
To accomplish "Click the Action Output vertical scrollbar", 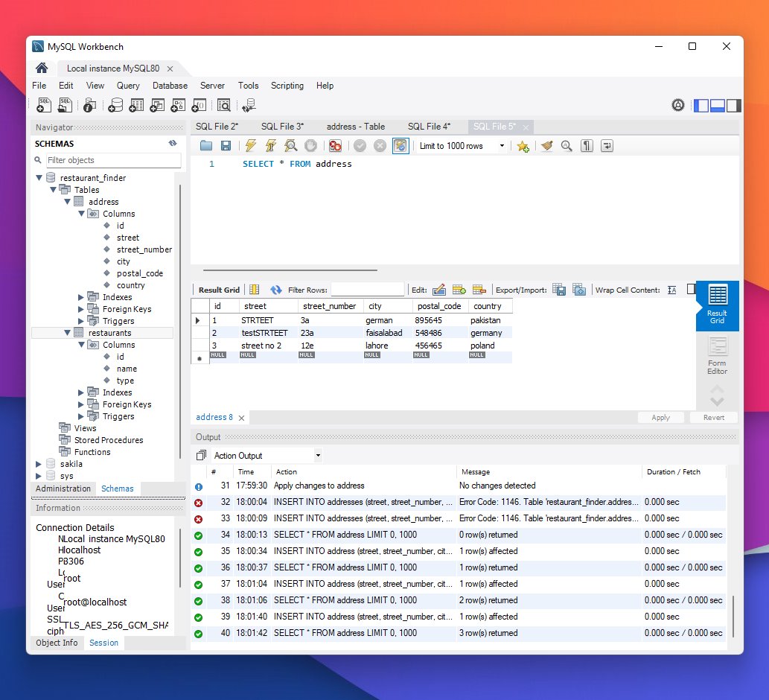I will tap(734, 616).
